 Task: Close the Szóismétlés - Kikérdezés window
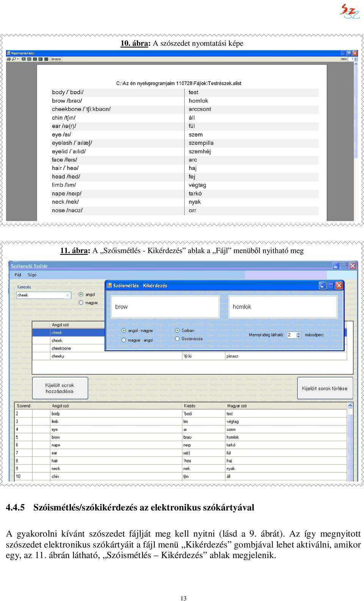(339, 285)
